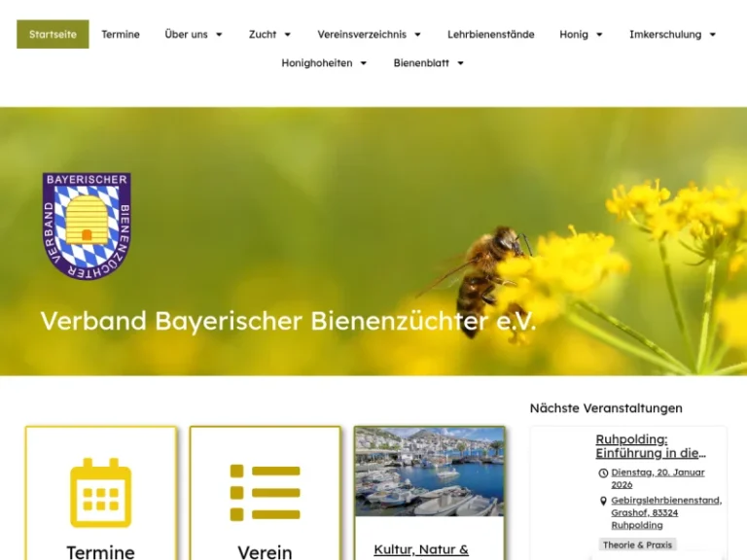Go to the Termine navigation item
This screenshot has height=560, width=747.
(121, 34)
